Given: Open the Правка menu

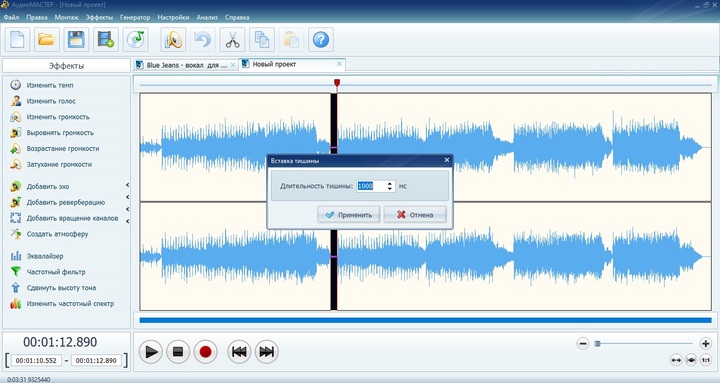Looking at the screenshot, I should [37, 17].
